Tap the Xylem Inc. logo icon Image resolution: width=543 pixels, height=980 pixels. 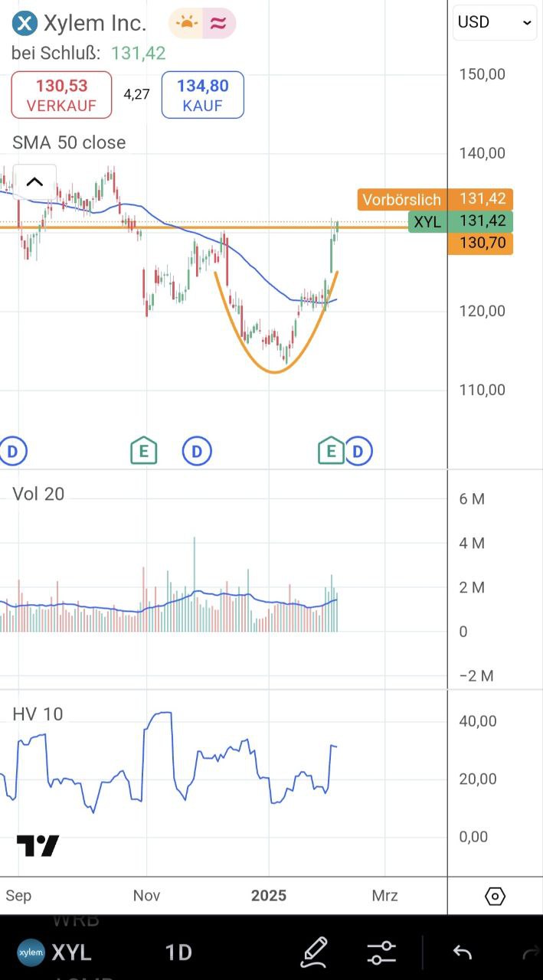coord(25,24)
